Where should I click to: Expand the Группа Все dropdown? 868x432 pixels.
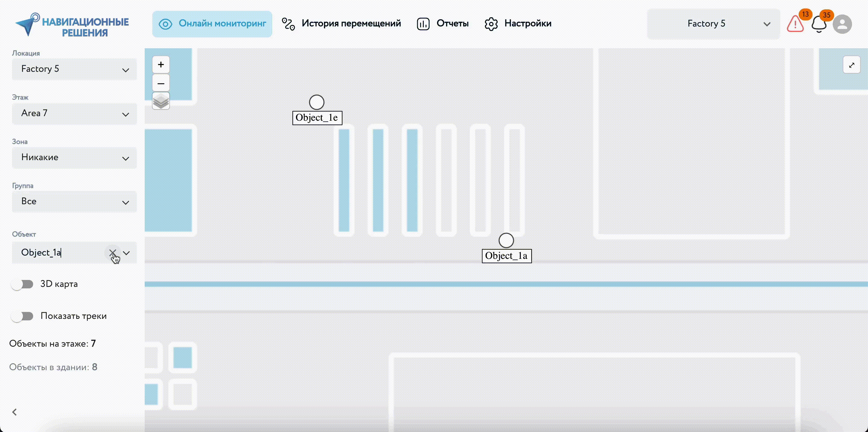[74, 202]
